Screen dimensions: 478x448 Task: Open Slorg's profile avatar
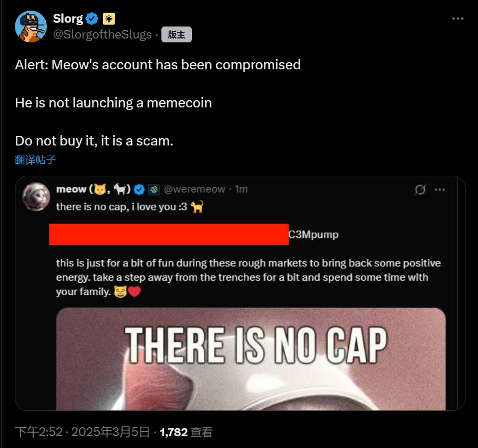[30, 26]
